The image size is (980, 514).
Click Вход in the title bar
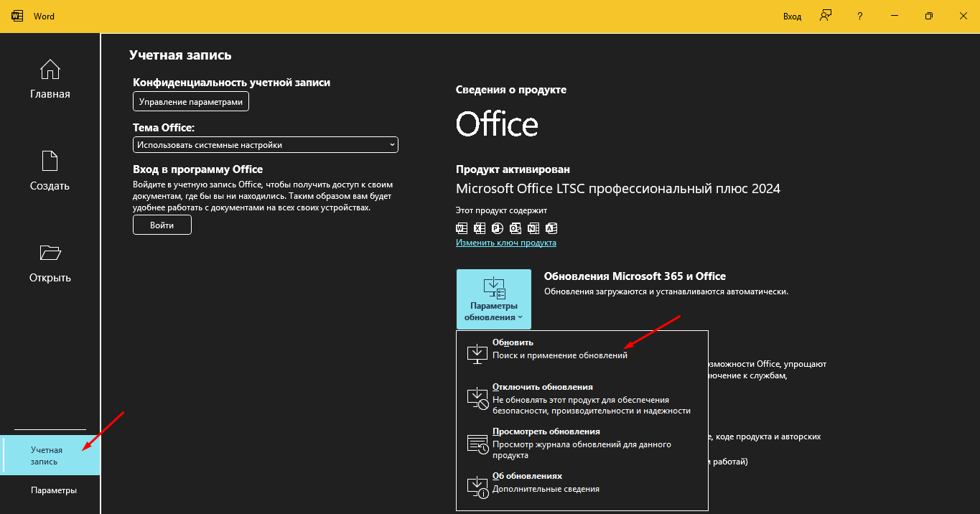point(792,17)
